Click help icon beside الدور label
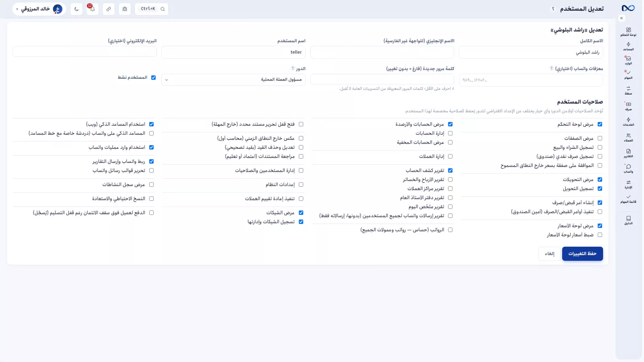Screen dimensions: 644x362 pos(293,68)
